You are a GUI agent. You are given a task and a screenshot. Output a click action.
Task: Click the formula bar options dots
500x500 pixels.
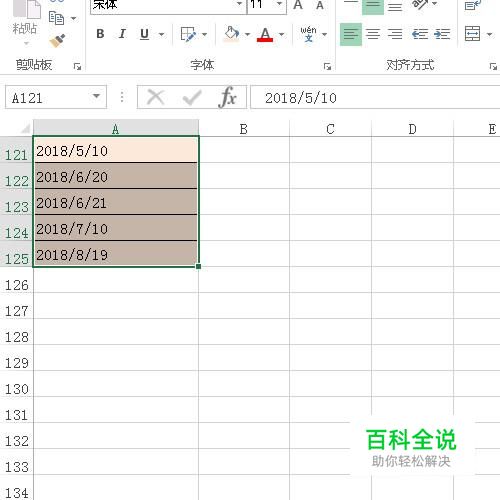pyautogui.click(x=122, y=97)
